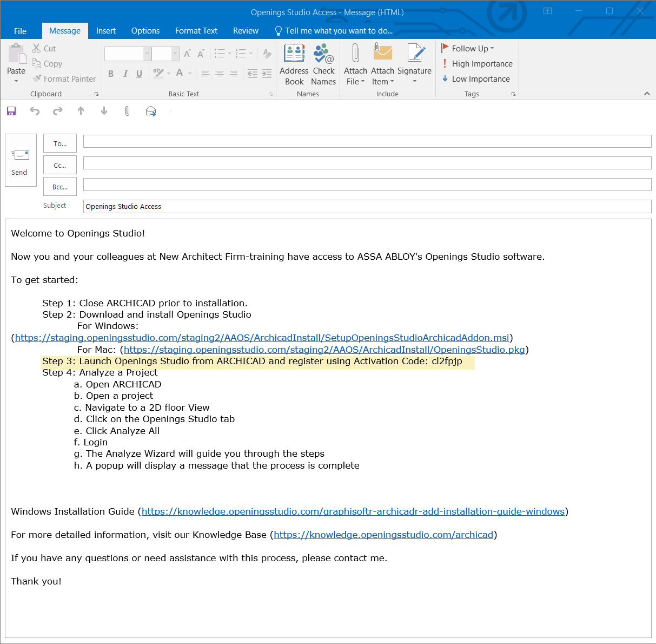Toggle Underline formatting
The height and width of the screenshot is (644, 656).
point(139,74)
